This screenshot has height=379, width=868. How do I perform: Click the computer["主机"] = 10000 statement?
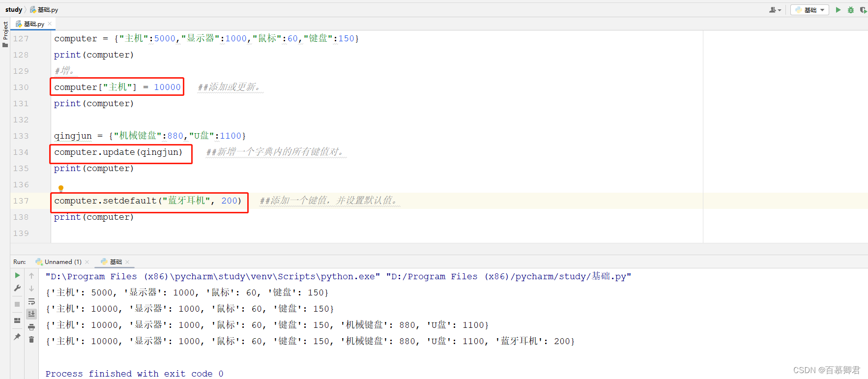[117, 87]
